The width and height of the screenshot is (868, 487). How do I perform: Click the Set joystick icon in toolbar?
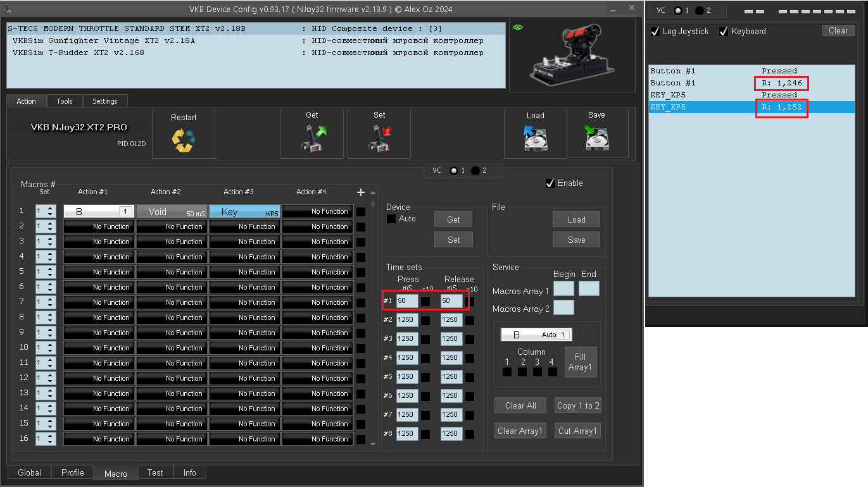click(379, 139)
